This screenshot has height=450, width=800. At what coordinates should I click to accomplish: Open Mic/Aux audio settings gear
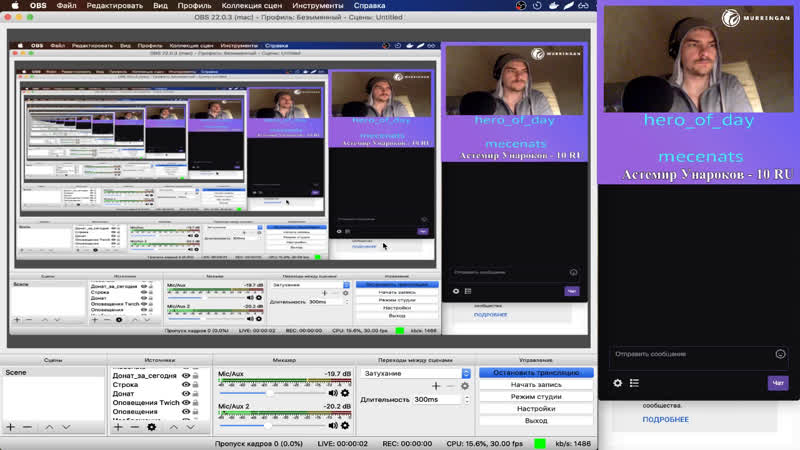(345, 393)
